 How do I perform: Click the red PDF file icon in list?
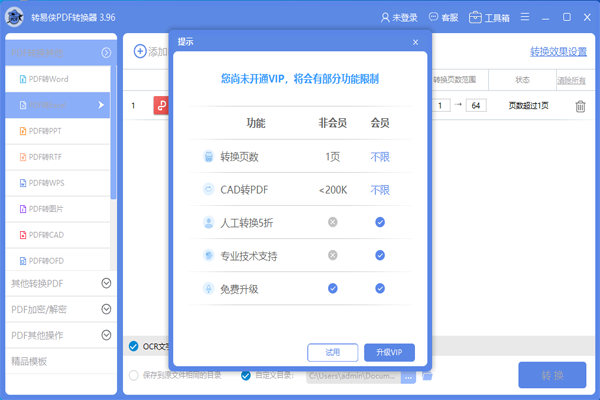click(160, 105)
